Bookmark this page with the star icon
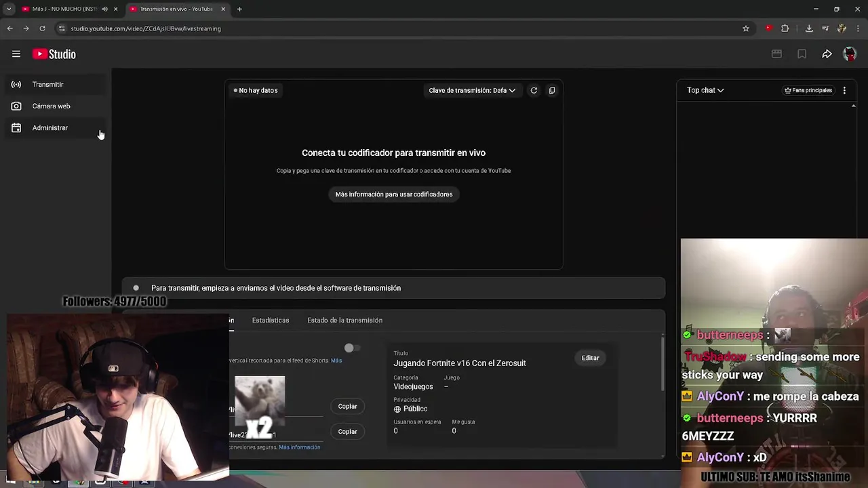 [x=746, y=28]
